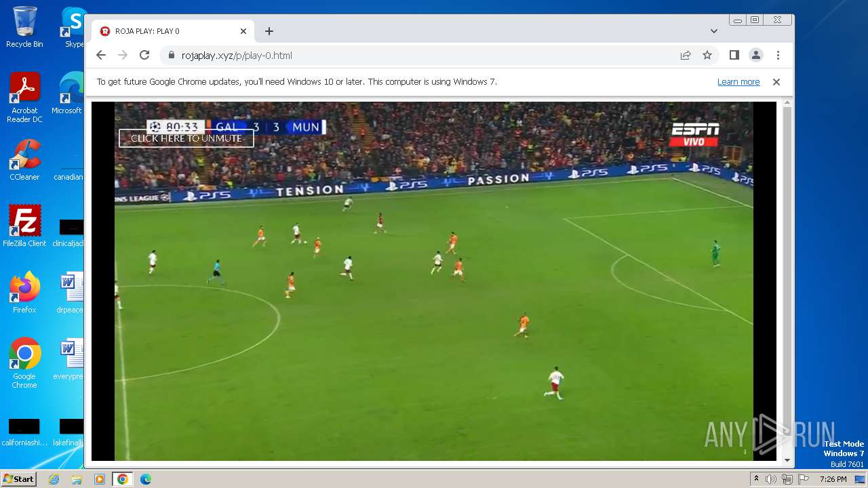Click the vertical scrollbar track
This screenshot has width=868, height=488.
787,281
